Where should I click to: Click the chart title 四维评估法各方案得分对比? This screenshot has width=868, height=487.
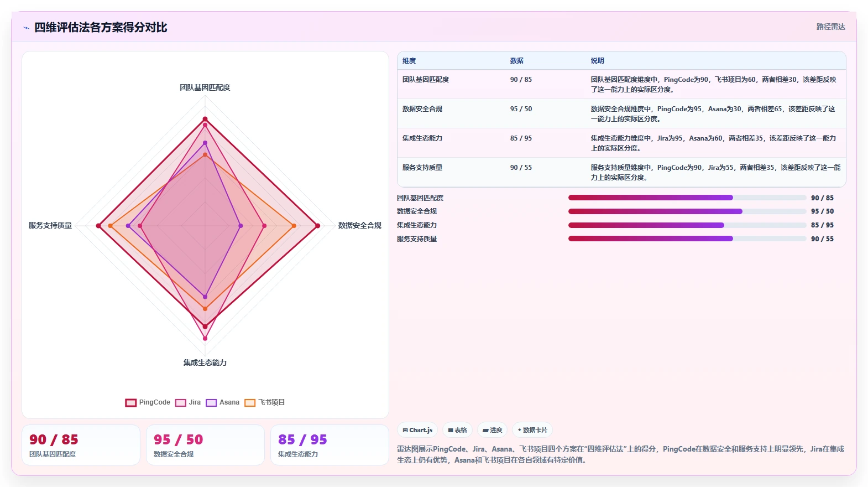101,28
